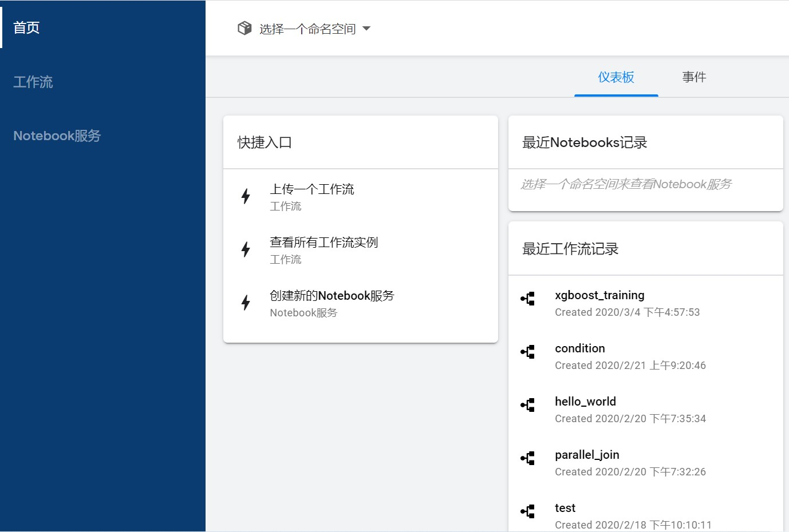Click the pipeline icon beside test

pyautogui.click(x=527, y=511)
